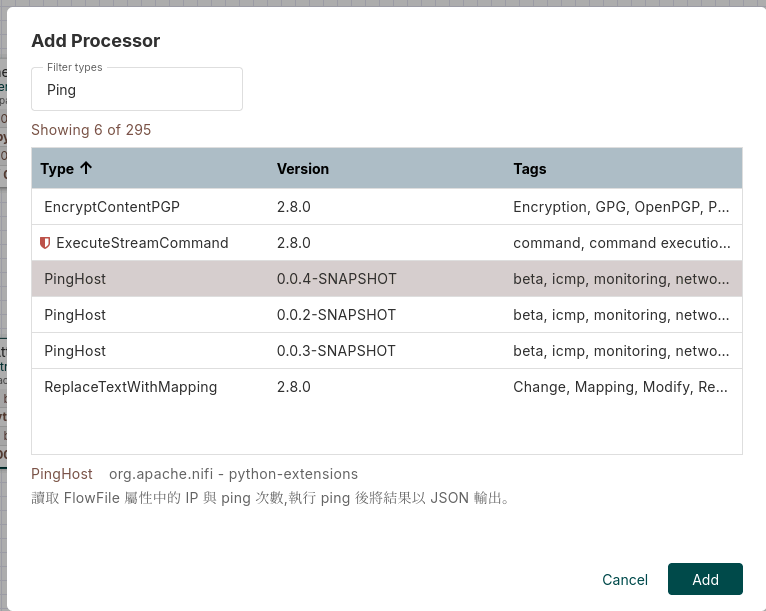
Task: Click the 0.0.4-SNAPSHOT version cell
Action: 337,279
